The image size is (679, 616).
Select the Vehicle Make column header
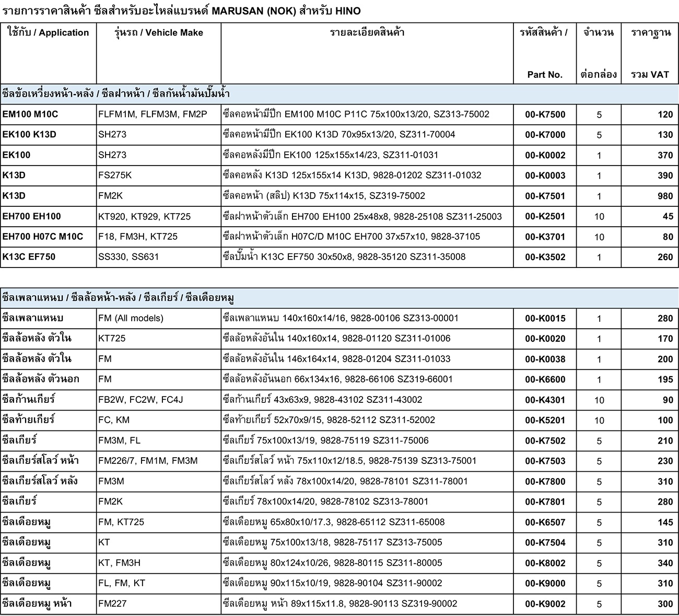tap(159, 53)
